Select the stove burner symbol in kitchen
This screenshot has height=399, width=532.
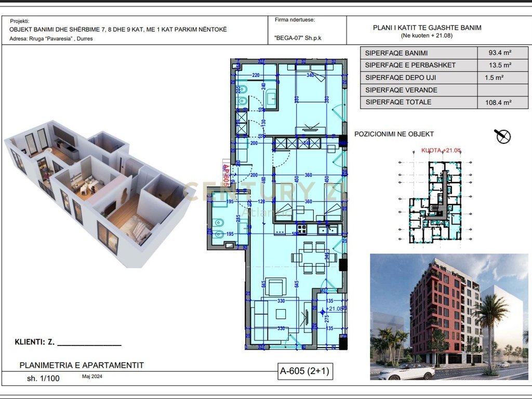(x=302, y=229)
